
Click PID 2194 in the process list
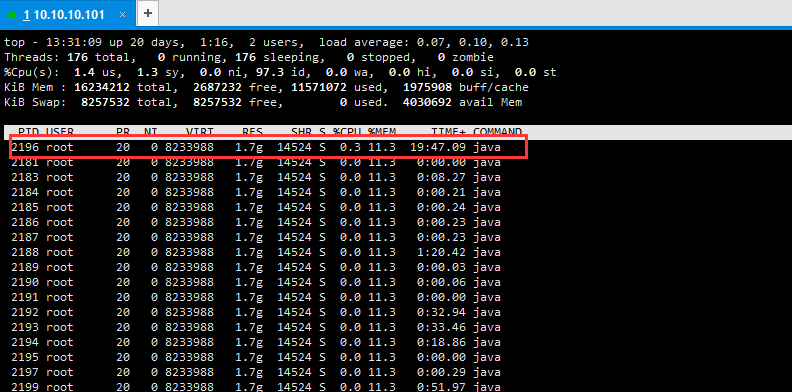(x=25, y=342)
